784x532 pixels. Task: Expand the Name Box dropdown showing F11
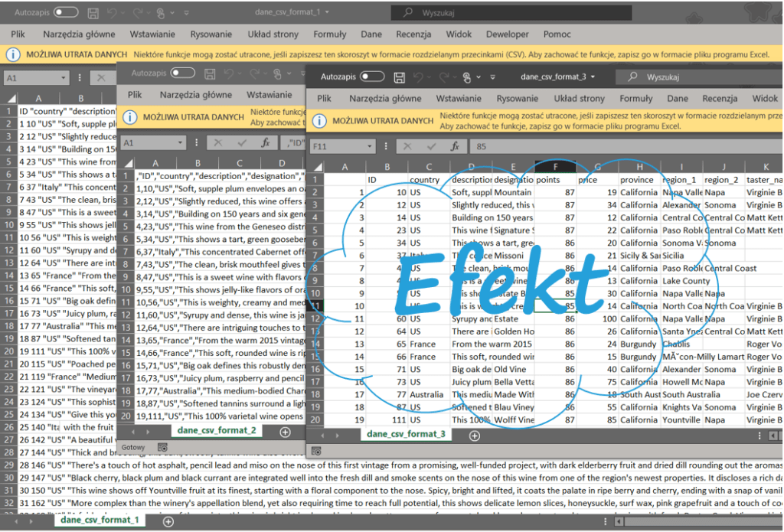370,146
